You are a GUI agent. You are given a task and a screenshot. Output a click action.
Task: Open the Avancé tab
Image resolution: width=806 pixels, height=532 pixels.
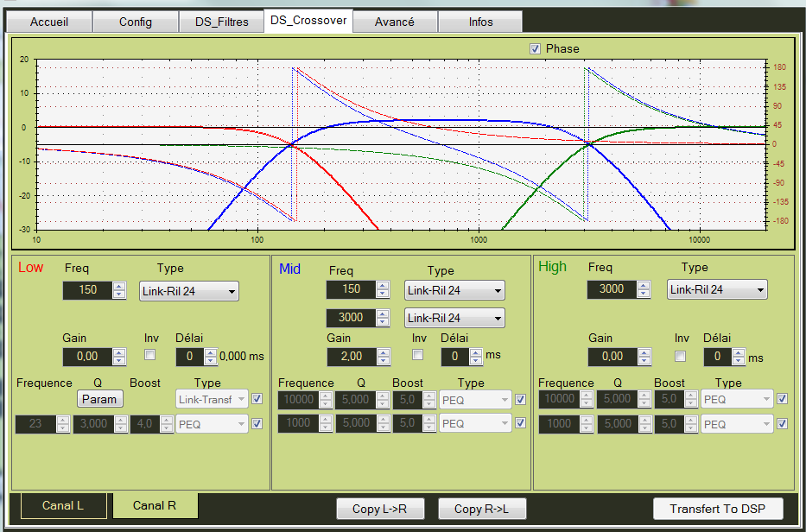coord(395,22)
